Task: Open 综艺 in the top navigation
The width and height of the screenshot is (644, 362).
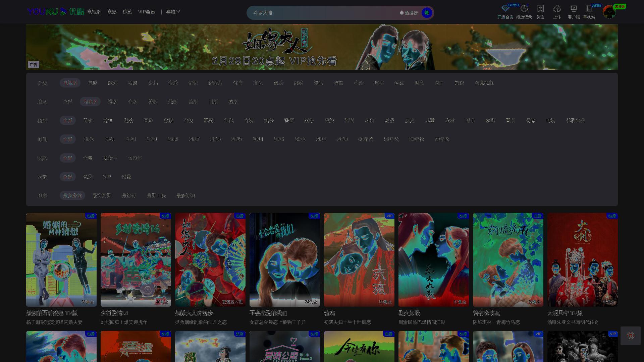Action: click(127, 12)
